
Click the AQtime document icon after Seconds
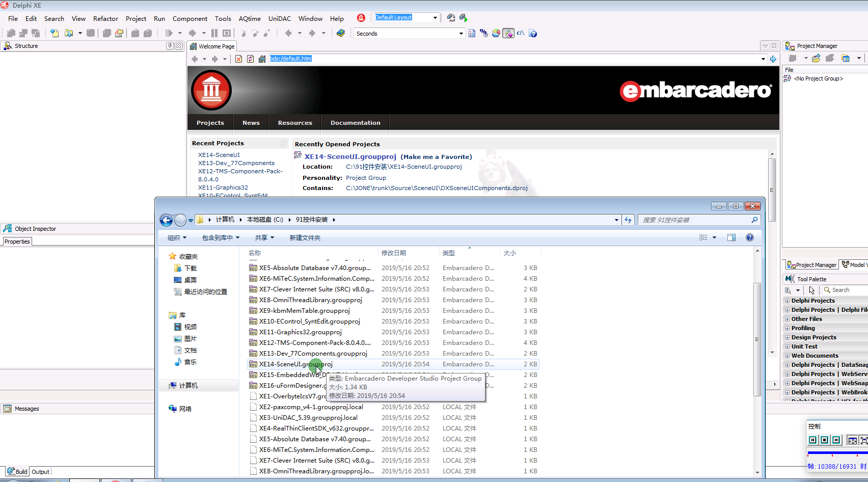tap(472, 33)
